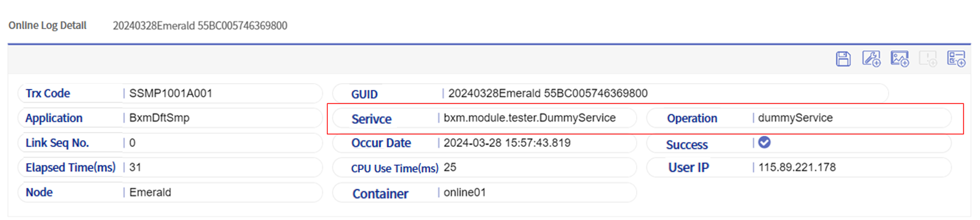Click the image with plus icon
Screen dimensions: 980x220
(900, 59)
